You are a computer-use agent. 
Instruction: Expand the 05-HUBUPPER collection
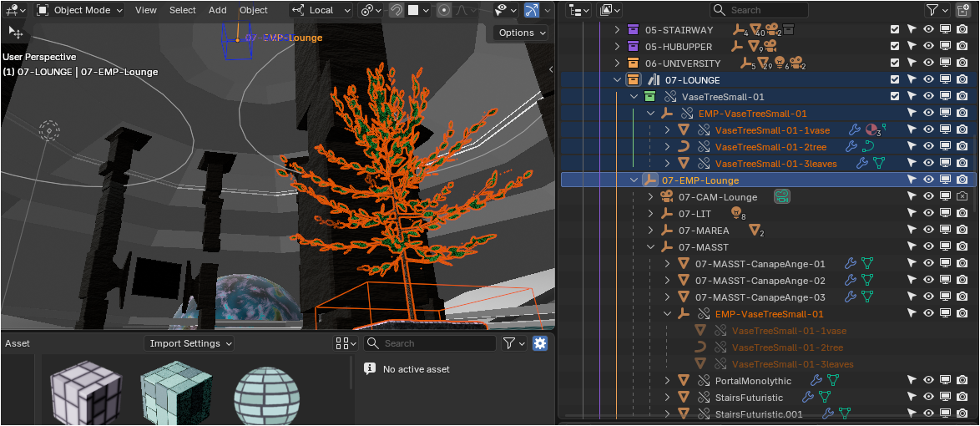(x=617, y=46)
